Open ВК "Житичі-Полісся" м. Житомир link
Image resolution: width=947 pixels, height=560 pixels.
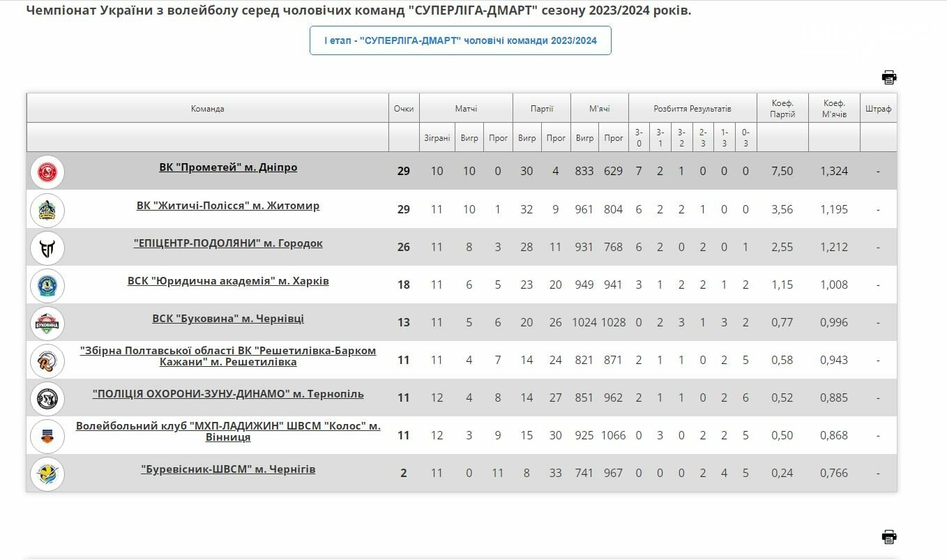click(228, 206)
